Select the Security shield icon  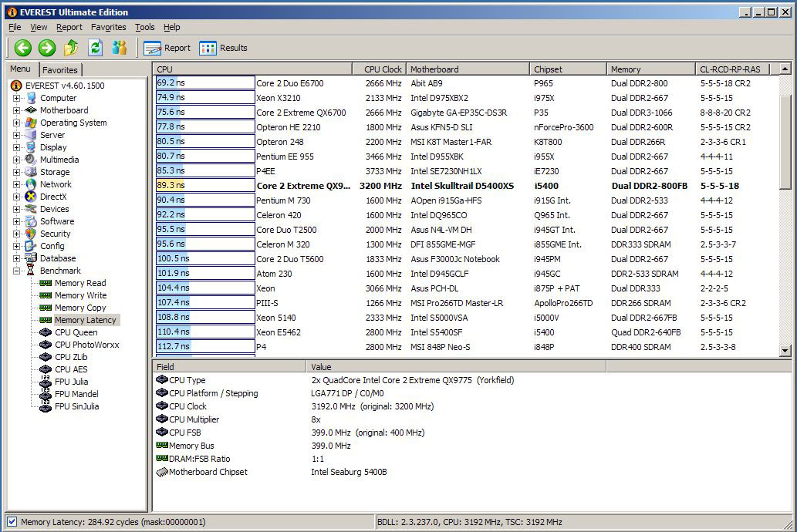pos(31,234)
